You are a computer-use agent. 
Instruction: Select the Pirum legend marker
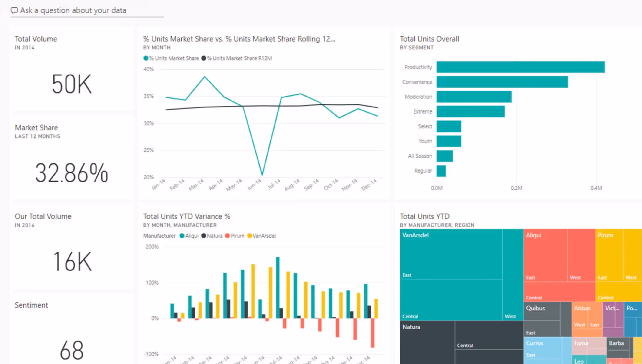point(227,236)
